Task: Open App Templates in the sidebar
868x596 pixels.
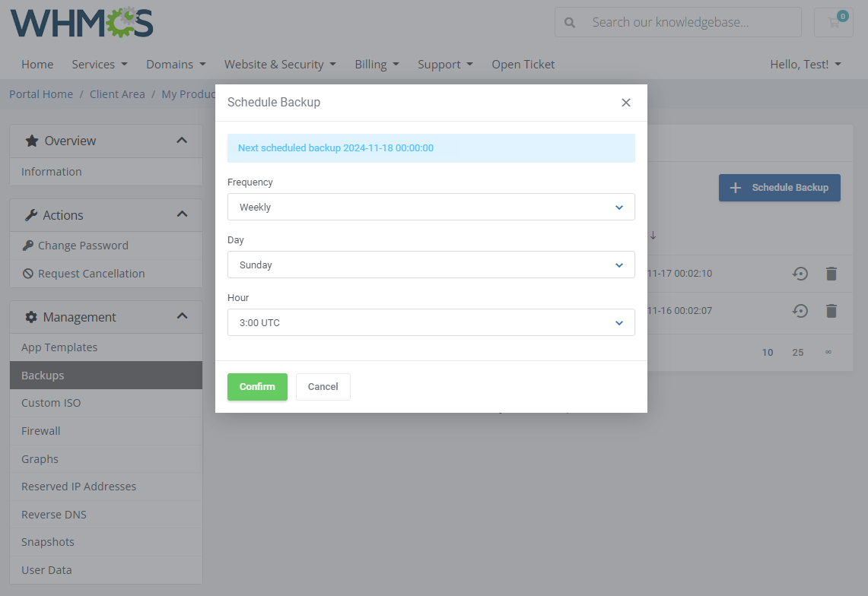Action: [106, 347]
